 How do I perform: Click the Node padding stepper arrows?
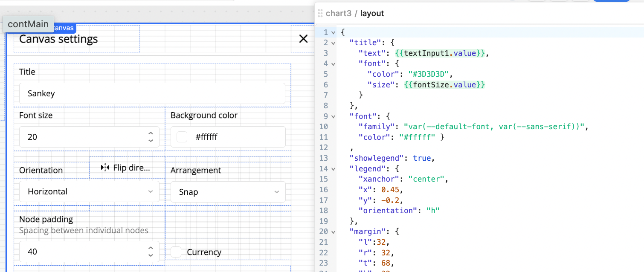151,252
